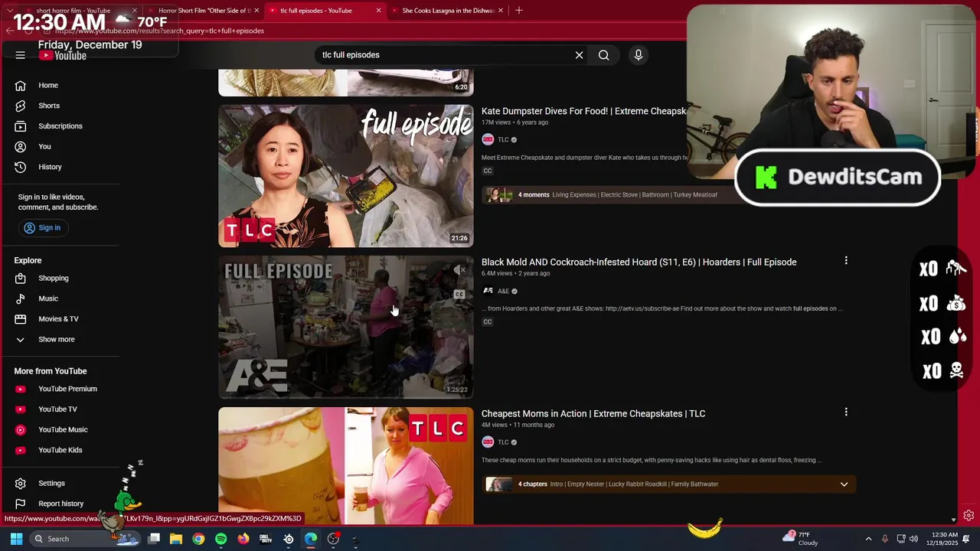Image resolution: width=980 pixels, height=551 pixels.
Task: Show hidden icons in the system tray
Action: (868, 539)
